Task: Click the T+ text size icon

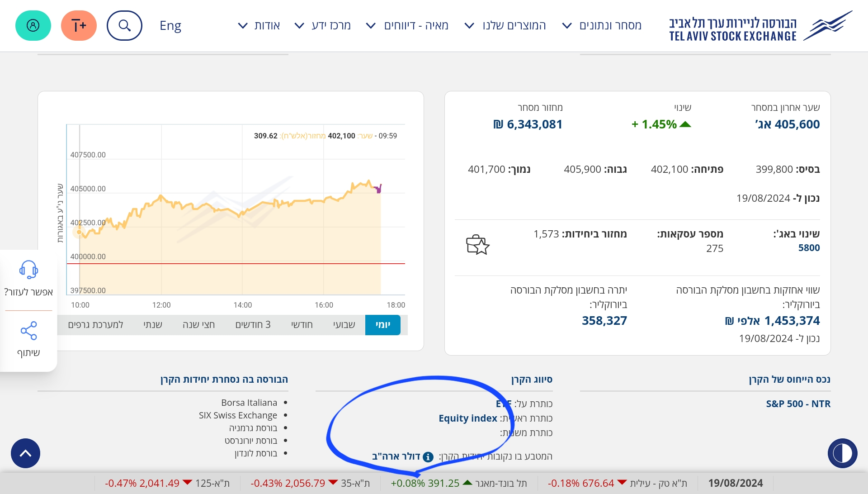Action: (x=79, y=26)
